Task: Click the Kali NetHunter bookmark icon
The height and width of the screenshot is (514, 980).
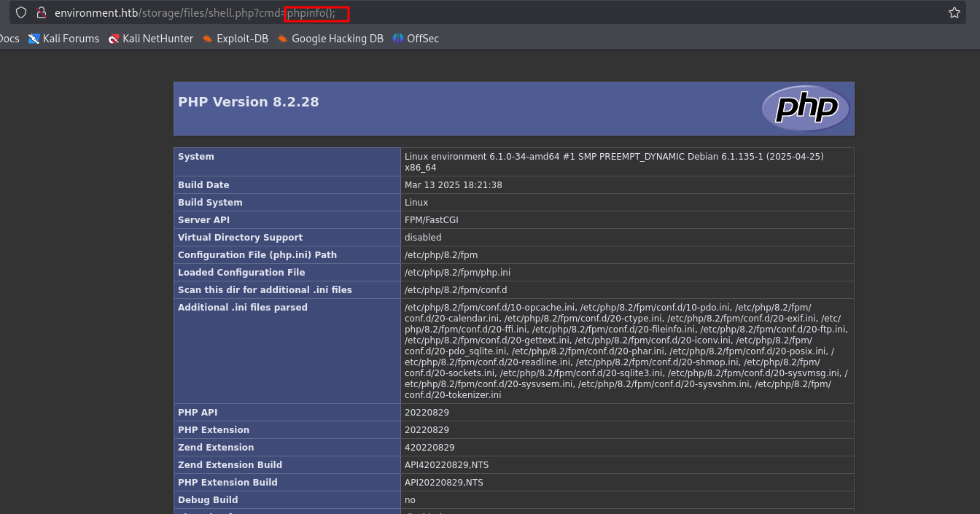Action: (x=114, y=39)
